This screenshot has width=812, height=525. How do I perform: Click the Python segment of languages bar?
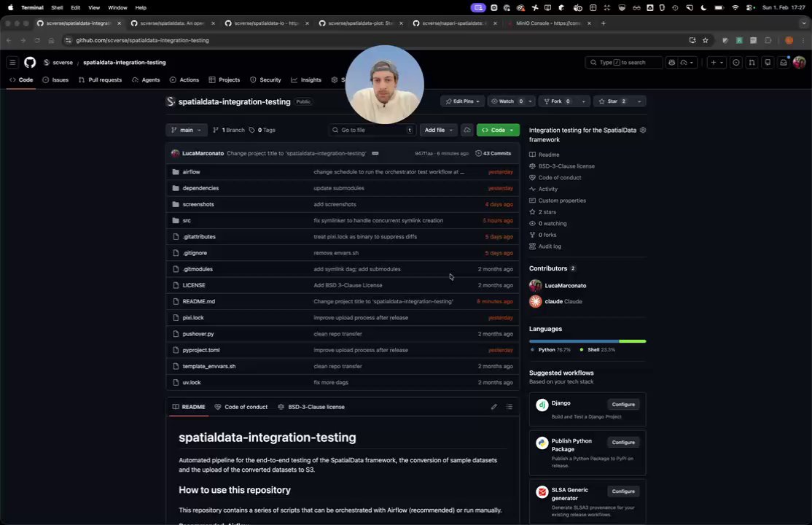574,341
